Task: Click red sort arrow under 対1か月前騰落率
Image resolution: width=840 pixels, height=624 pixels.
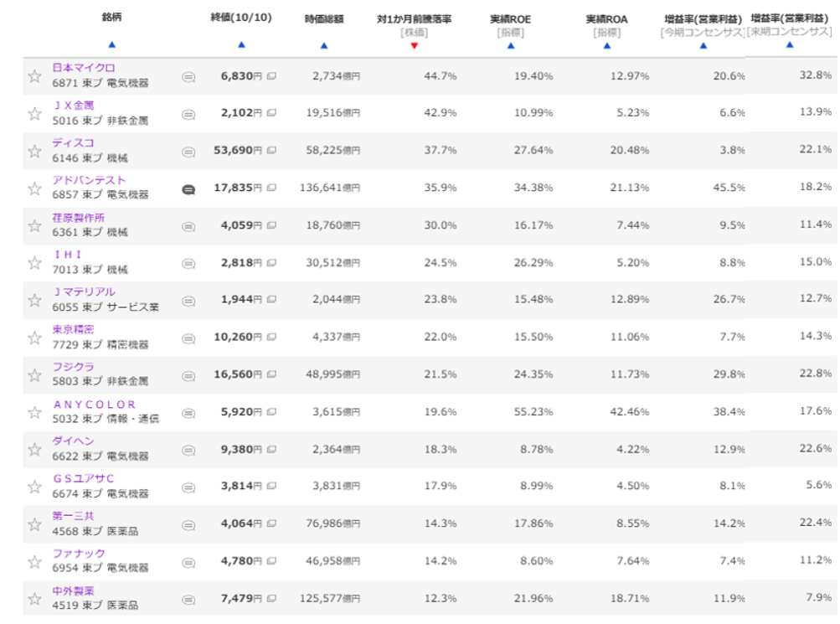Action: (414, 45)
